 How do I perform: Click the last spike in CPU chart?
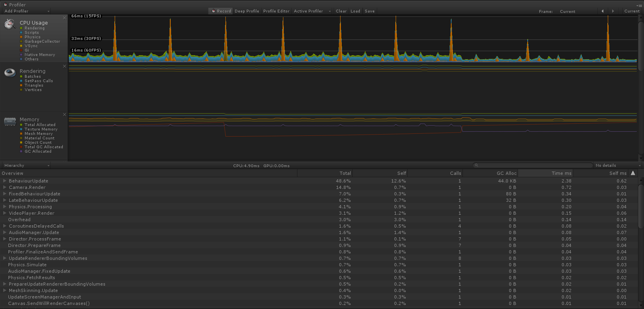pos(608,38)
